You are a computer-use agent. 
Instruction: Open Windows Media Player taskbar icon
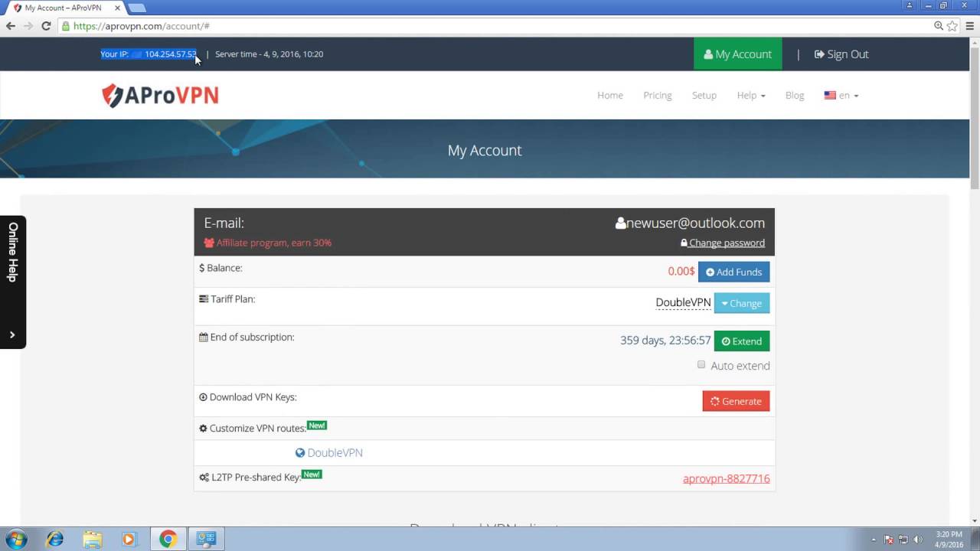click(x=129, y=539)
